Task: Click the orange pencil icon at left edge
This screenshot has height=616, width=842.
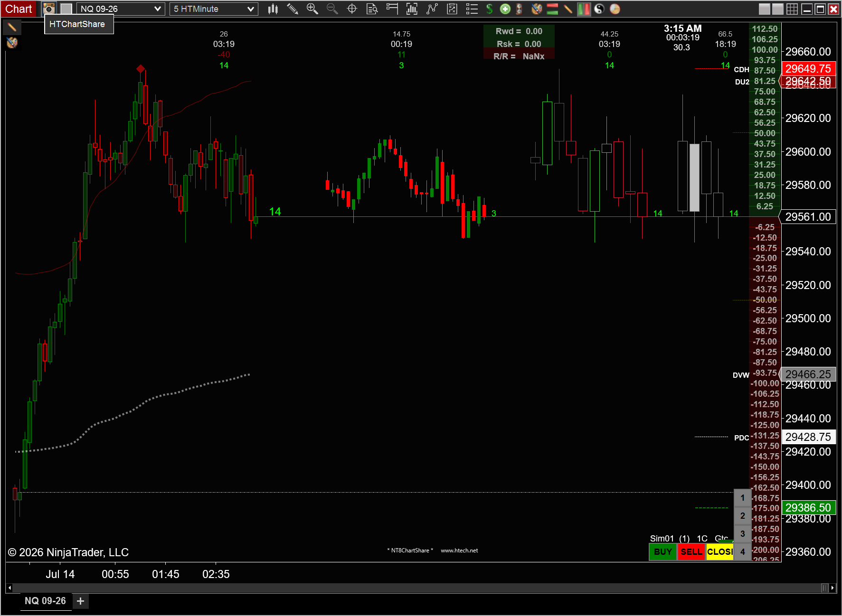Action: [12, 27]
